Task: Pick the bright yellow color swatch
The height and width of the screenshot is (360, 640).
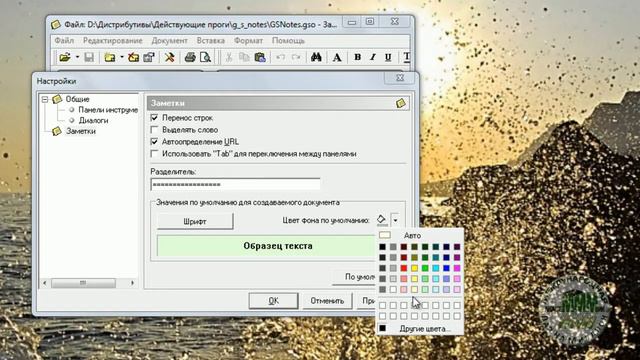Action: 414,268
